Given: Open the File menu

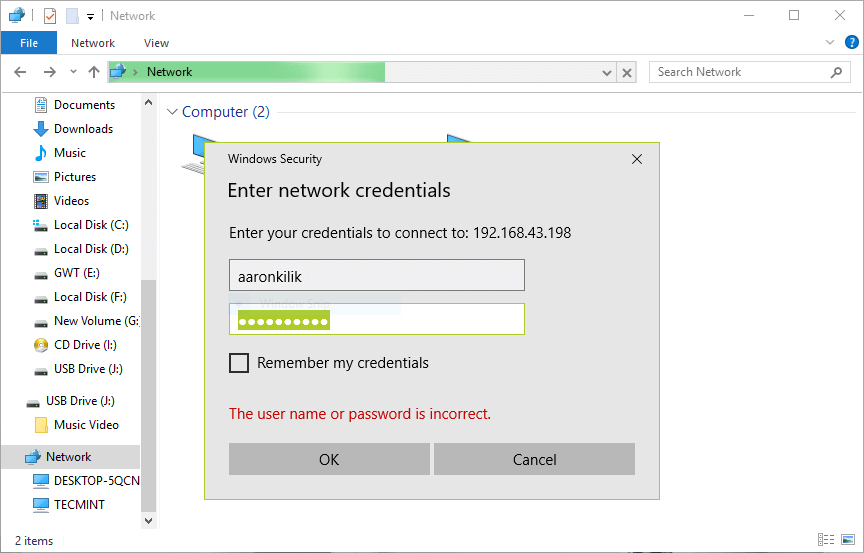Looking at the screenshot, I should 29,43.
